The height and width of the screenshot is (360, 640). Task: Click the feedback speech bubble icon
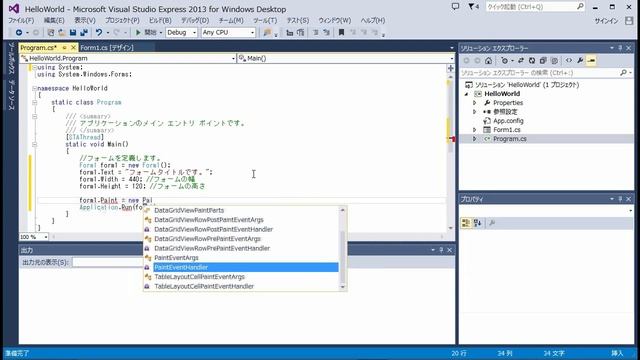(456, 7)
